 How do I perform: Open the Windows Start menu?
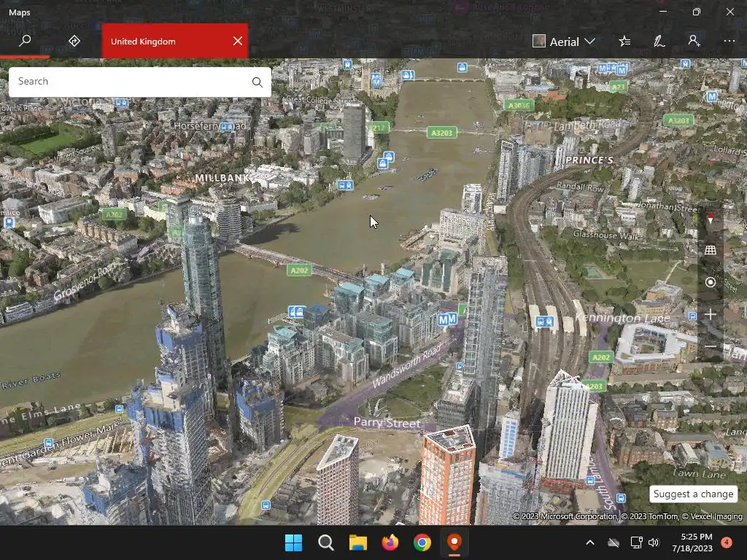click(293, 542)
